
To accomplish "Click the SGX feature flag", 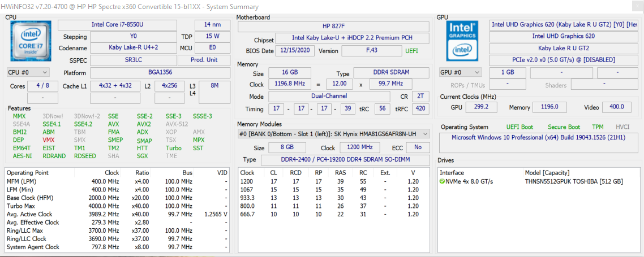I will pyautogui.click(x=142, y=156).
